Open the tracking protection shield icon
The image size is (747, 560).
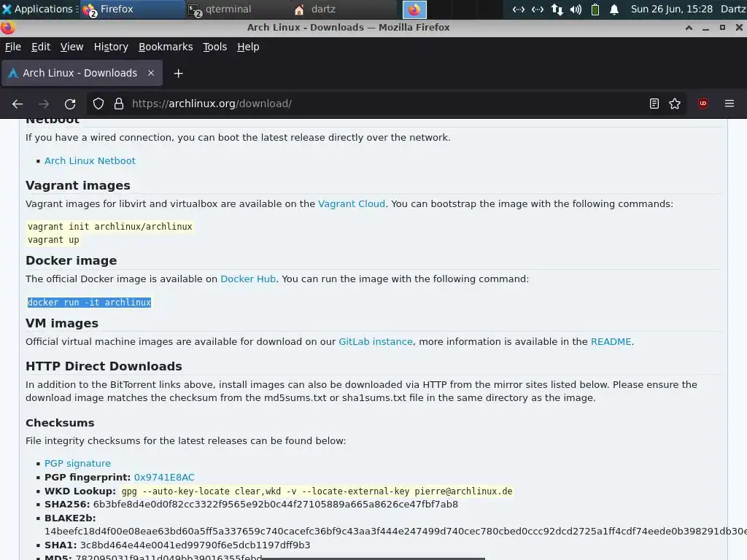[x=98, y=104]
